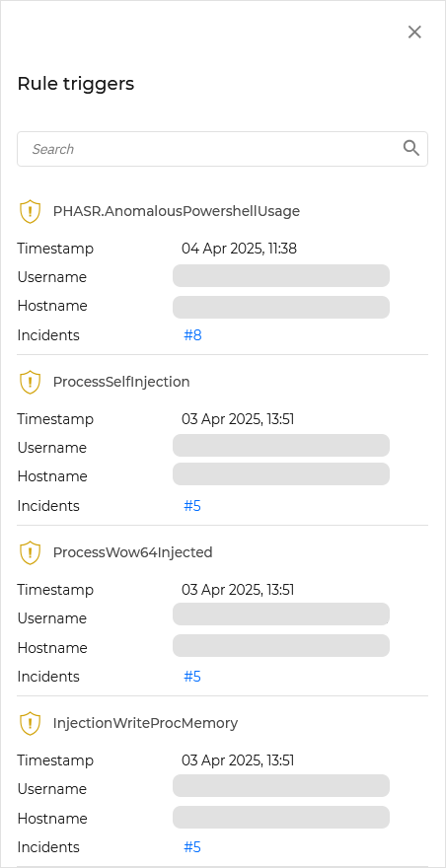The width and height of the screenshot is (446, 868).
Task: Open incident #5 under InjectionWriteProcMemory
Action: pos(192,847)
